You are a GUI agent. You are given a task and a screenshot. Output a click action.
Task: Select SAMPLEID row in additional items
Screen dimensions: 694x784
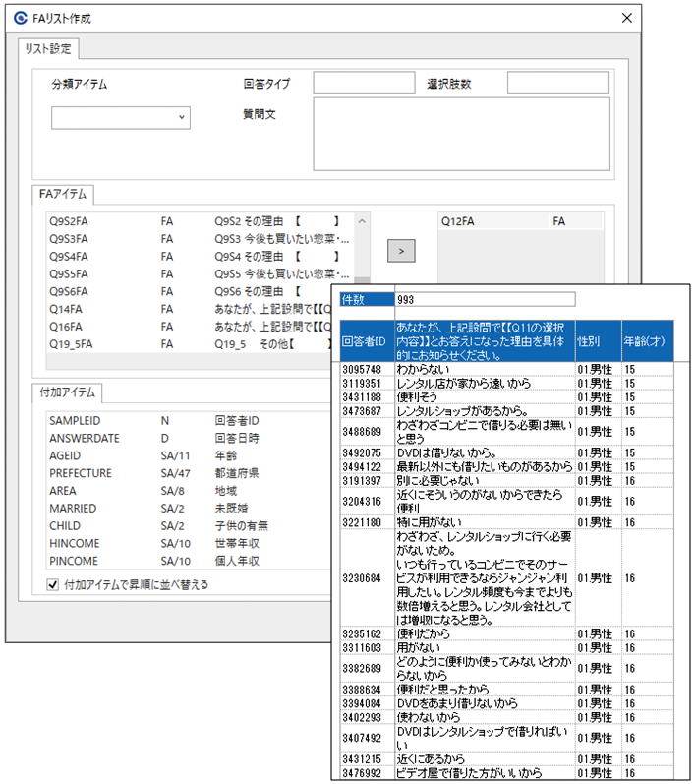(x=189, y=420)
